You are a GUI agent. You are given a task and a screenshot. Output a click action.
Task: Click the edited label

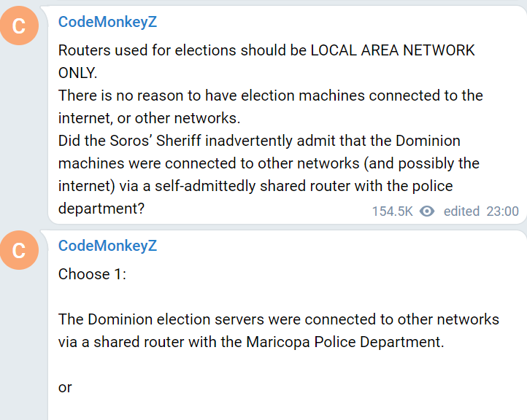461,211
